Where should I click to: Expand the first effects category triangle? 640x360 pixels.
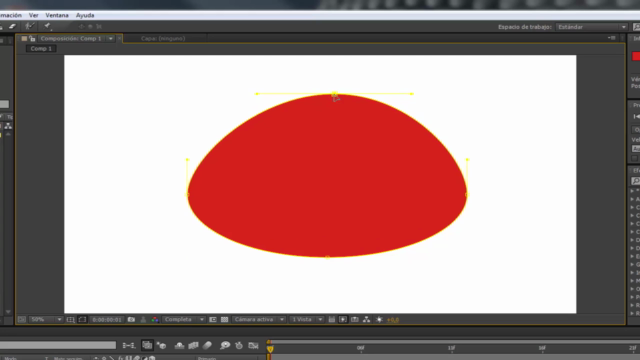point(632,191)
